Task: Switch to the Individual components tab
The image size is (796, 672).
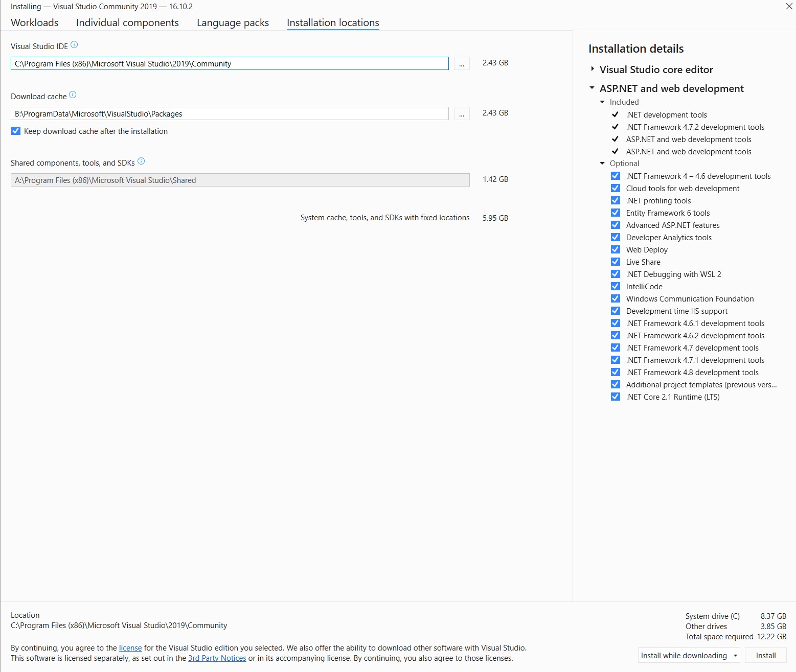Action: (127, 22)
